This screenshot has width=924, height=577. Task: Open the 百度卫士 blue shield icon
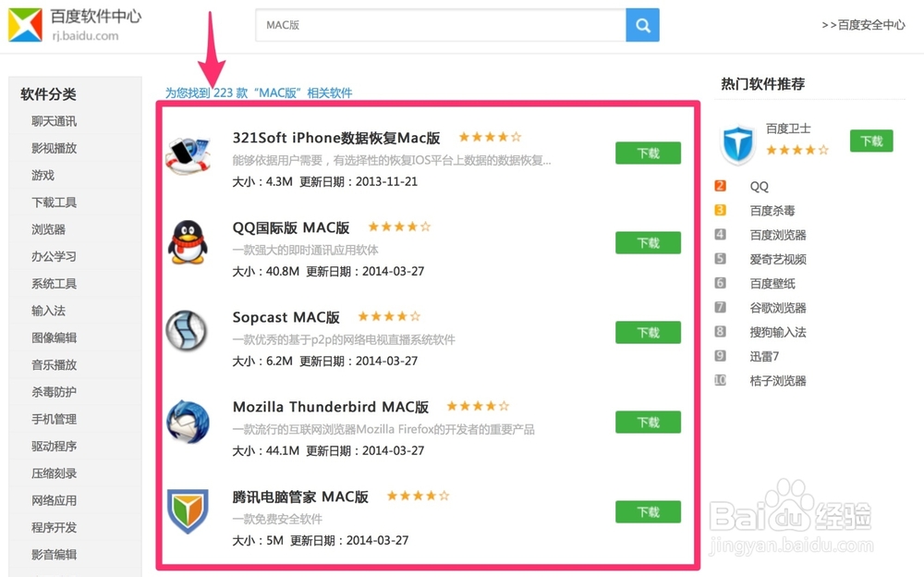[737, 144]
